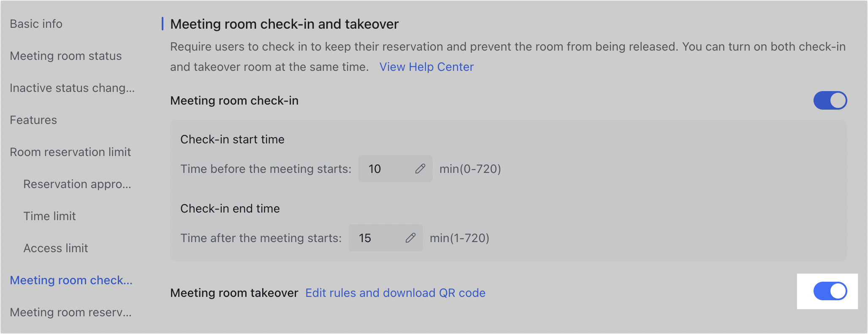The width and height of the screenshot is (868, 334).
Task: Click the Meeting room takeover label
Action: [234, 293]
